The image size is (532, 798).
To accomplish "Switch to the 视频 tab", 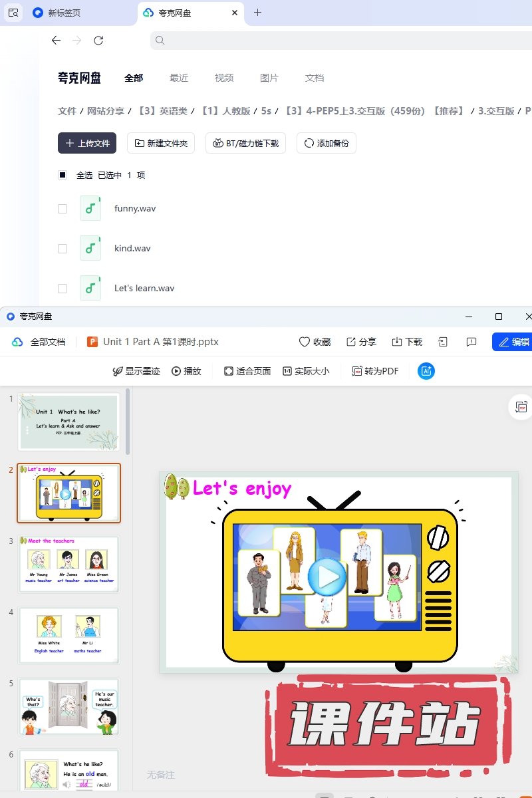I will (x=224, y=78).
